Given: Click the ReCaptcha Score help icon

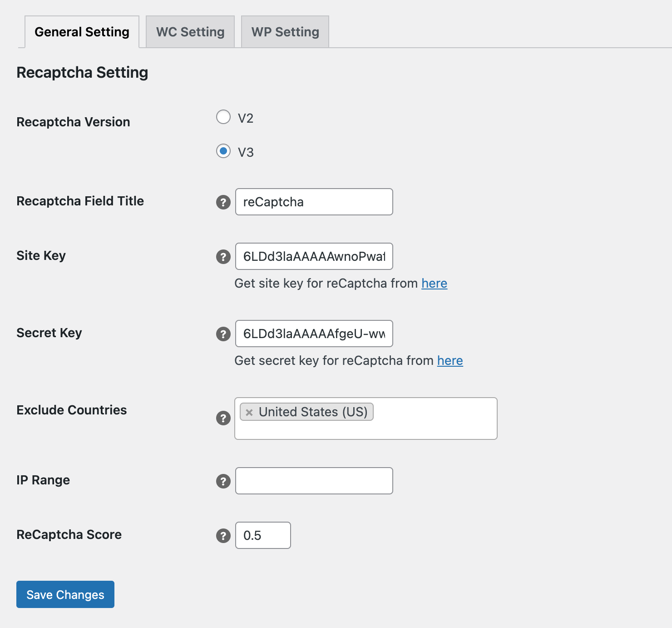Looking at the screenshot, I should click(223, 536).
